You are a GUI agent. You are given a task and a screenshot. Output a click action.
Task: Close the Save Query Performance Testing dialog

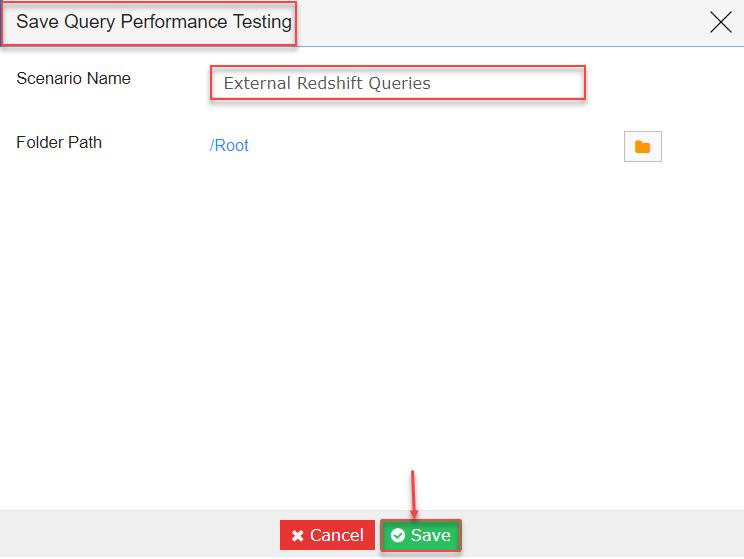tap(721, 22)
